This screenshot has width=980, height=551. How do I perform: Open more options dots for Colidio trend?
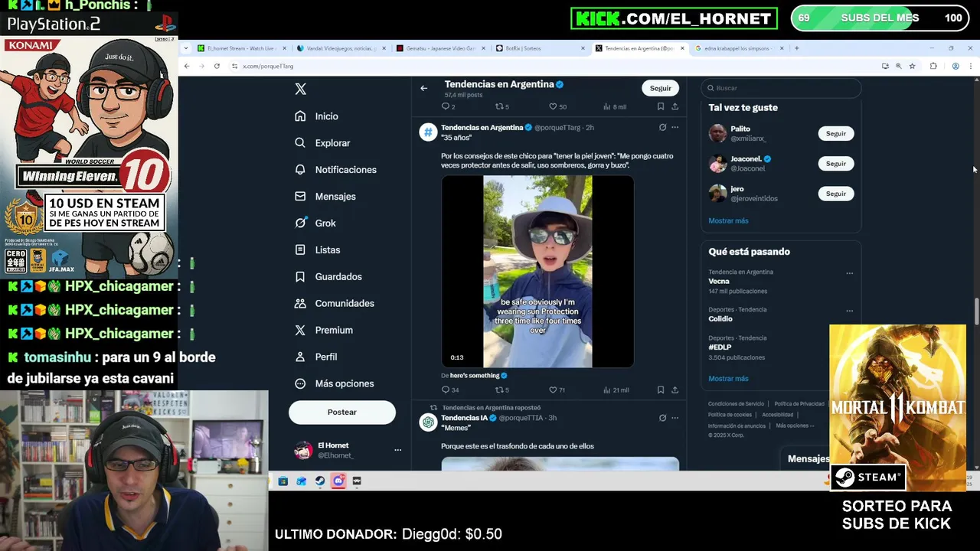tap(849, 311)
